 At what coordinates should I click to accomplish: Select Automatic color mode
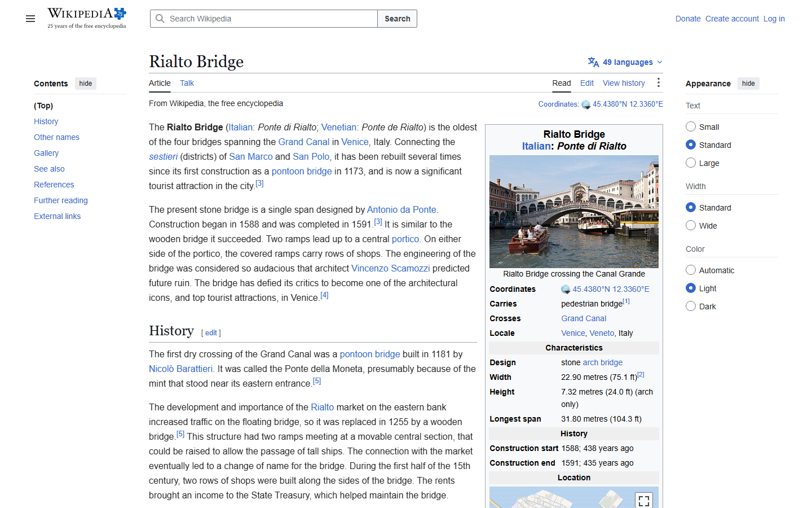click(x=691, y=270)
